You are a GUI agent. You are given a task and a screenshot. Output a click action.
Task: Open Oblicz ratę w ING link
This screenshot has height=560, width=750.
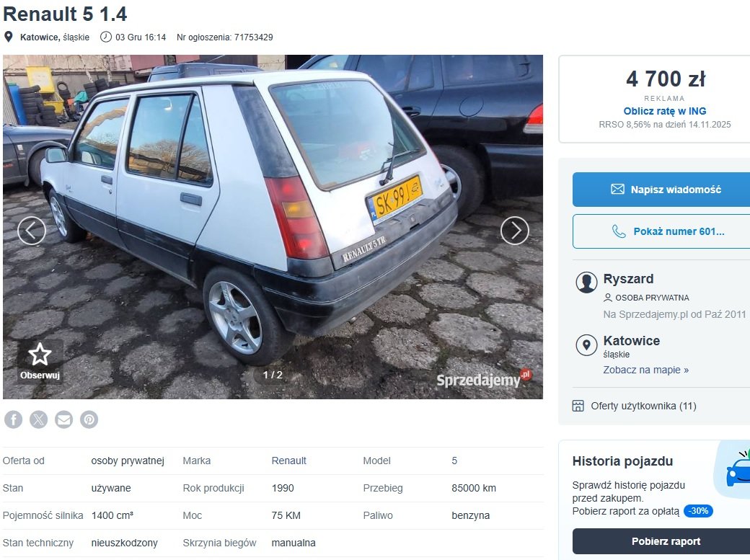(664, 111)
